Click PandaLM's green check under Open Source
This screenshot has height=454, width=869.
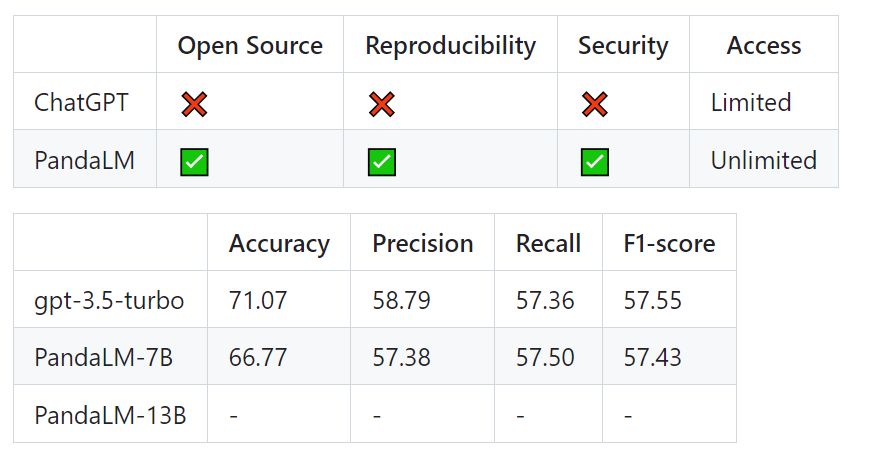(194, 161)
